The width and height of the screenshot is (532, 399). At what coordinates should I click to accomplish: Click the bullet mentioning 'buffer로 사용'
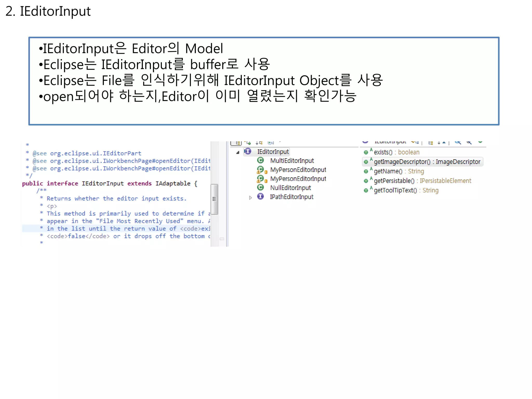point(154,64)
